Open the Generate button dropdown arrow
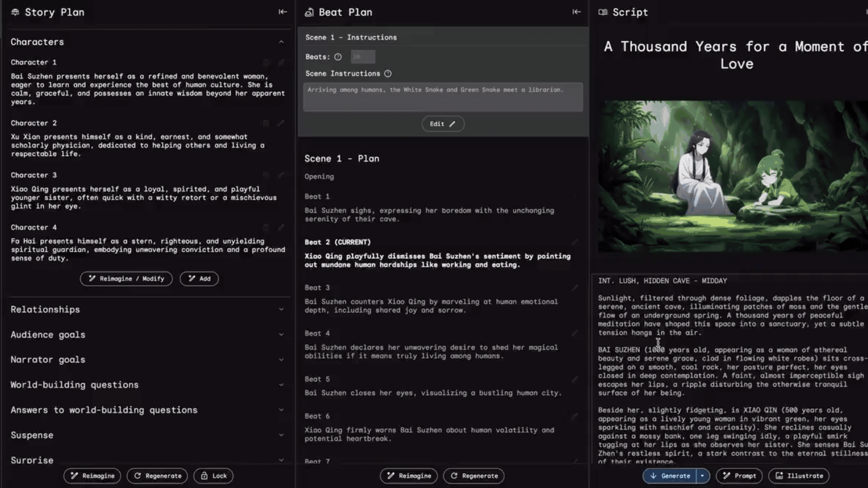This screenshot has width=868, height=488. 702,476
